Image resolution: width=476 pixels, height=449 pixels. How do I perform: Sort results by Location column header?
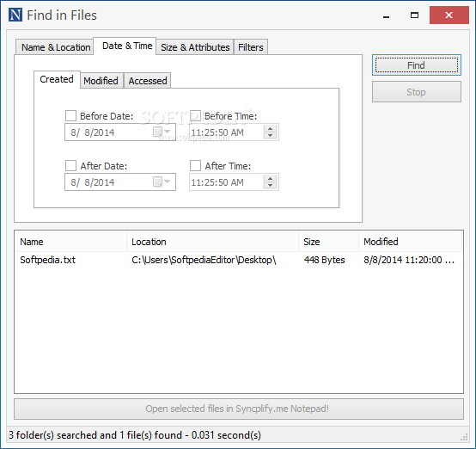212,242
